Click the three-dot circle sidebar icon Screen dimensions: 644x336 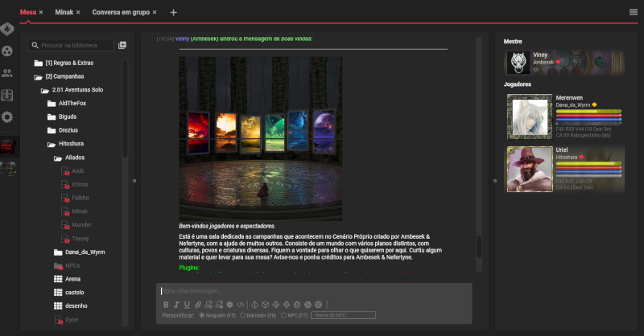[7, 51]
